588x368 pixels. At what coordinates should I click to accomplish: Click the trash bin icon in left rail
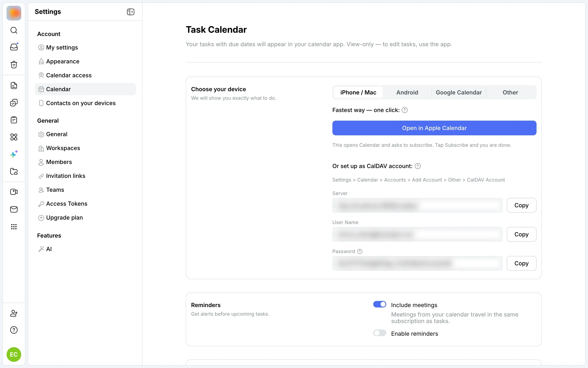click(x=14, y=64)
